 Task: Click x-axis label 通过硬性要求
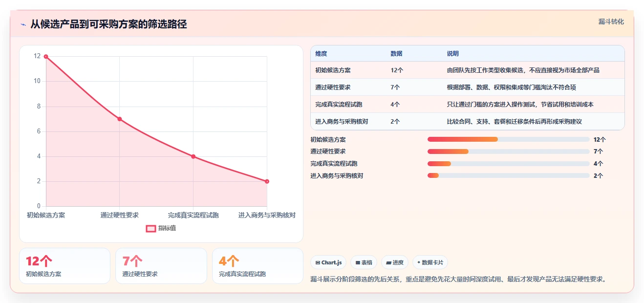(120, 215)
